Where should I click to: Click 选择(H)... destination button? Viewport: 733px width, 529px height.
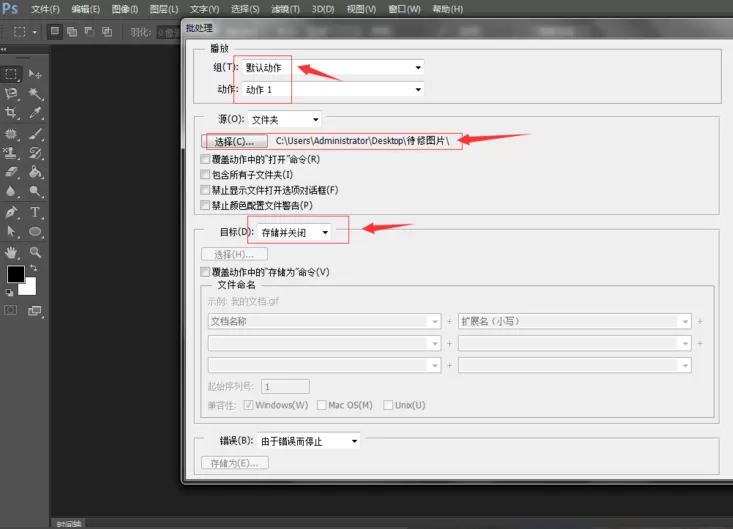(234, 254)
